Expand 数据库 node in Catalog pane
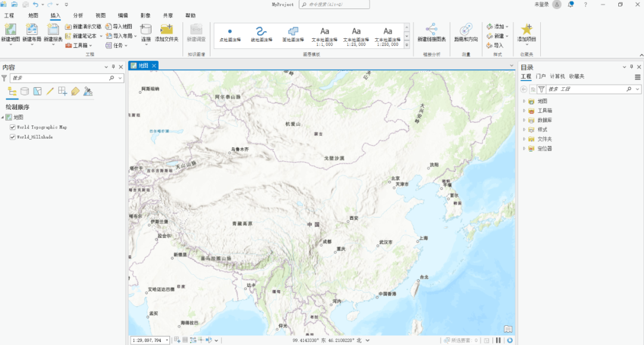 (x=524, y=120)
